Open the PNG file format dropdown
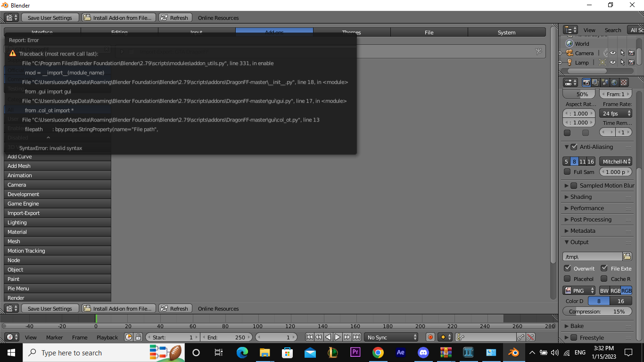The width and height of the screenshot is (644, 362). (x=578, y=290)
